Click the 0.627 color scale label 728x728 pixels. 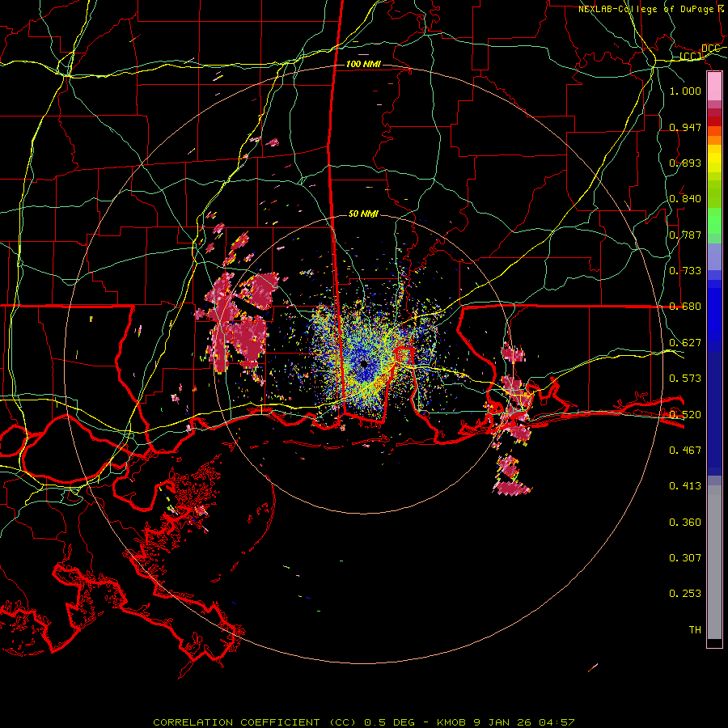click(x=685, y=343)
